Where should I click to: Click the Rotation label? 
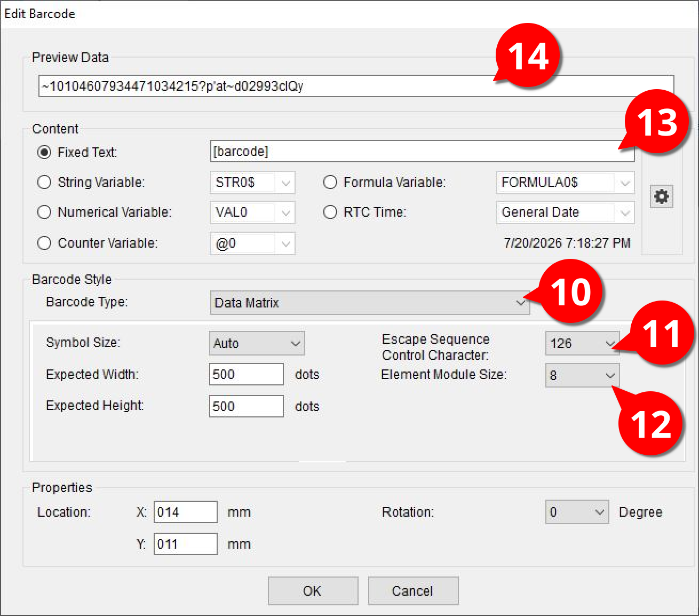(408, 512)
